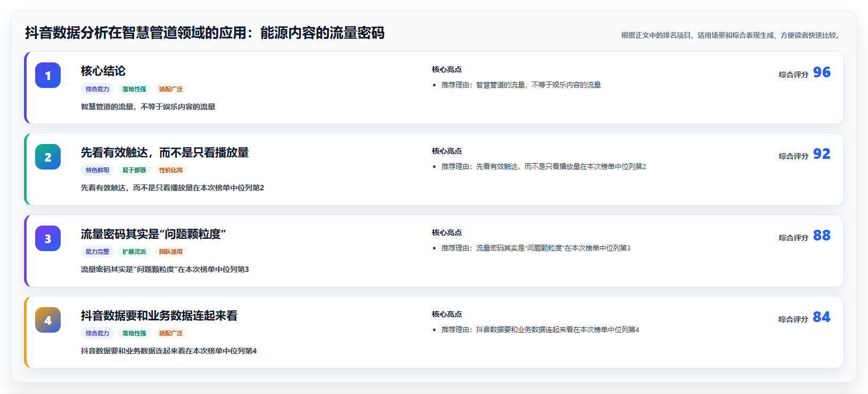
Task: Click 核心亮点 heading in the rank 4 card
Action: click(x=447, y=314)
